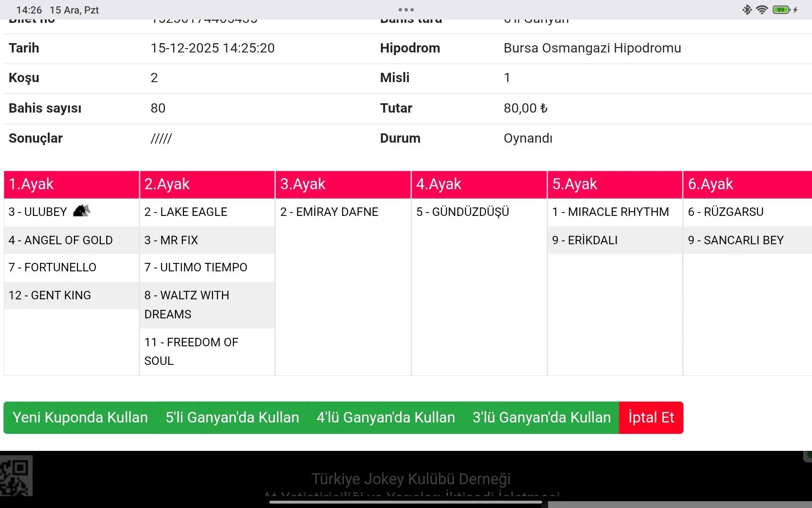Image resolution: width=812 pixels, height=508 pixels.
Task: Tap the horse entry SANCARLI BEY
Action: 735,240
